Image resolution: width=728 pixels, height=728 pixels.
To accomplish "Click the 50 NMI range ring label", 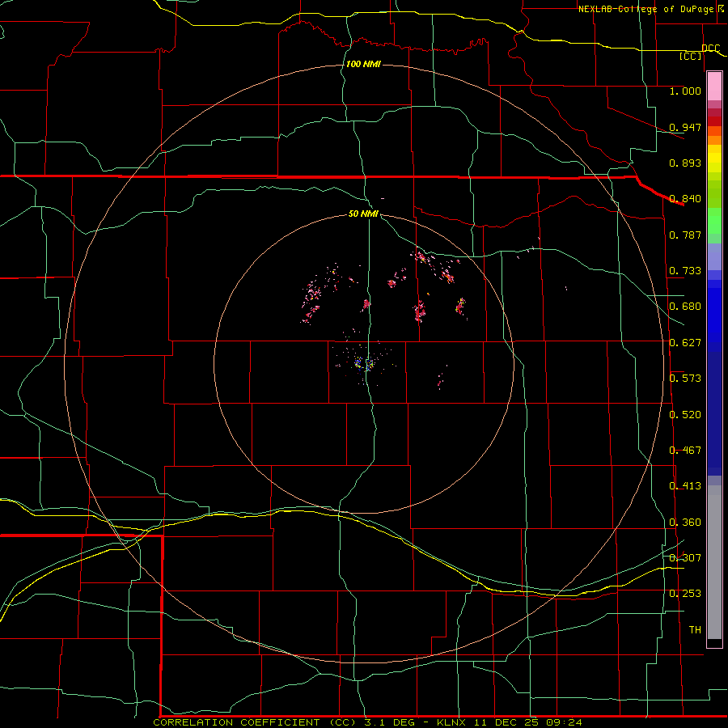I will click(x=363, y=214).
